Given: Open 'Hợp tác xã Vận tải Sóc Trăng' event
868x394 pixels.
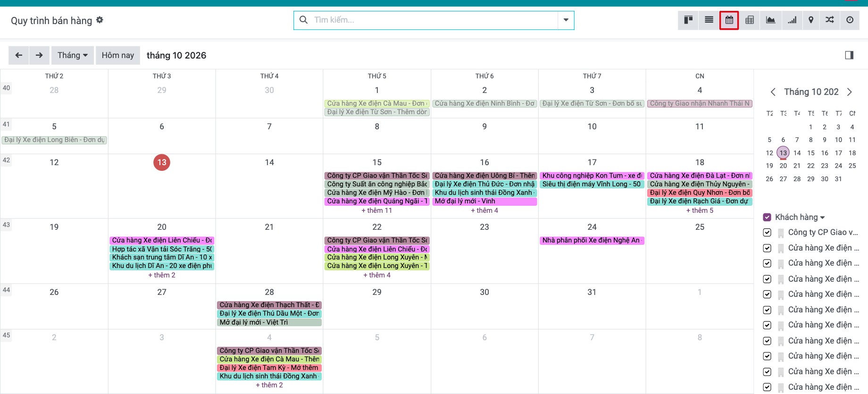Looking at the screenshot, I should pos(162,249).
